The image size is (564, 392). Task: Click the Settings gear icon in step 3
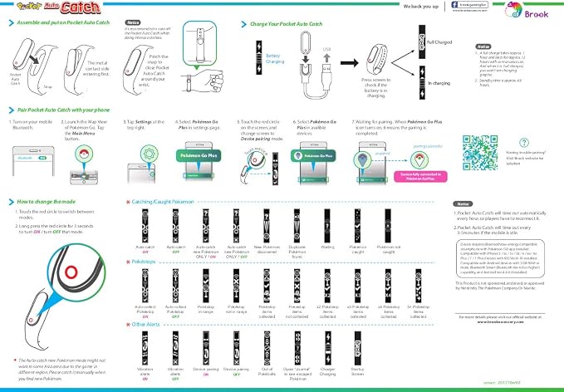(149, 154)
